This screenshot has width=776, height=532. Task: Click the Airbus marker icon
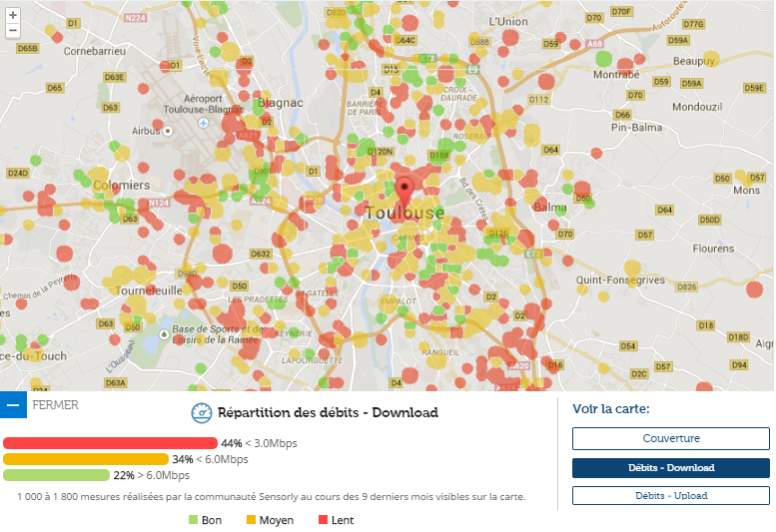tap(168, 131)
